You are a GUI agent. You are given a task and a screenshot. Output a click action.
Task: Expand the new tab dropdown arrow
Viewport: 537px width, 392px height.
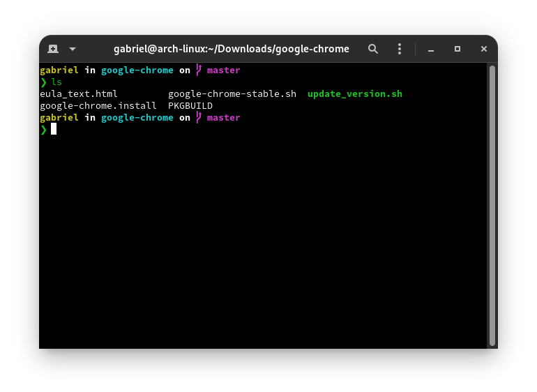click(72, 49)
